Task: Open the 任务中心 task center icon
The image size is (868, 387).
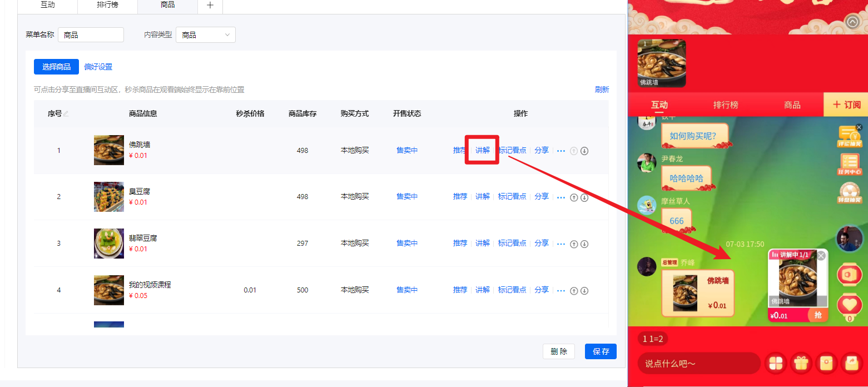Action: coord(849,165)
